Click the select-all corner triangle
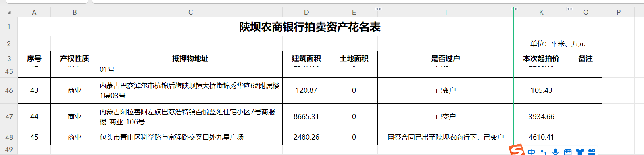The width and height of the screenshot is (644, 155). point(9,13)
